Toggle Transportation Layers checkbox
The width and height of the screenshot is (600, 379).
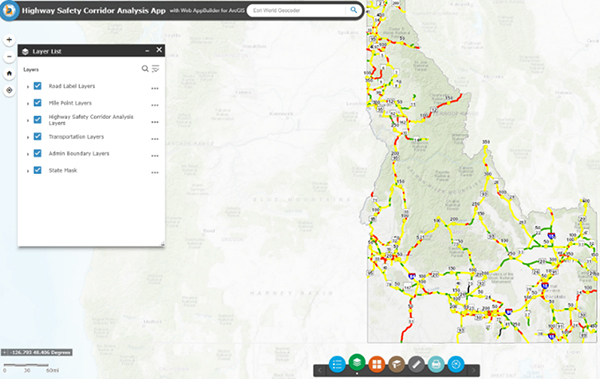coord(38,136)
